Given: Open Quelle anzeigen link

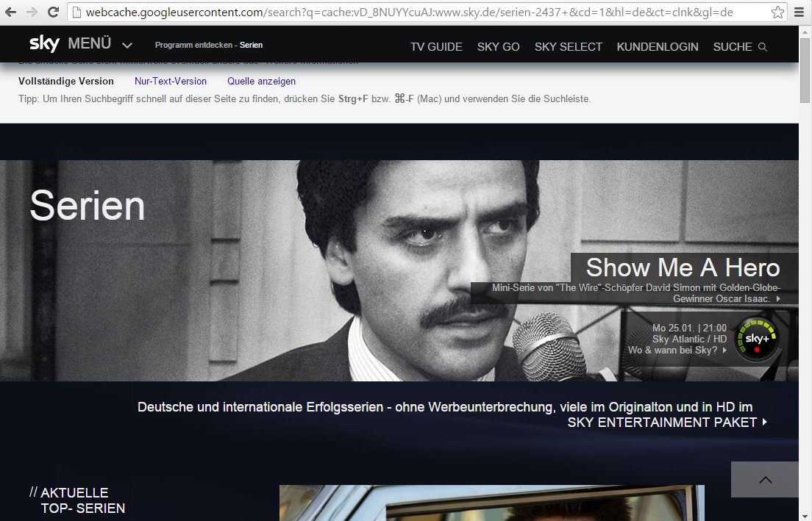Looking at the screenshot, I should (x=262, y=82).
